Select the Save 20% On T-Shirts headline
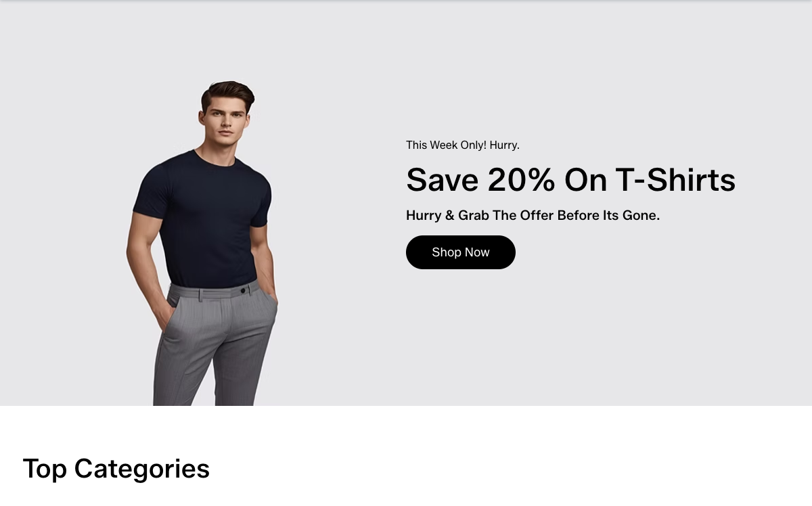The height and width of the screenshot is (506, 812). 570,180
